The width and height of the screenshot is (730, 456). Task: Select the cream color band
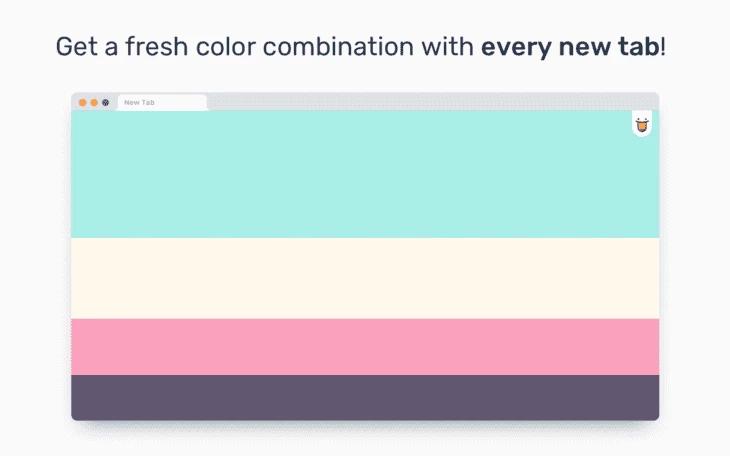click(365, 278)
